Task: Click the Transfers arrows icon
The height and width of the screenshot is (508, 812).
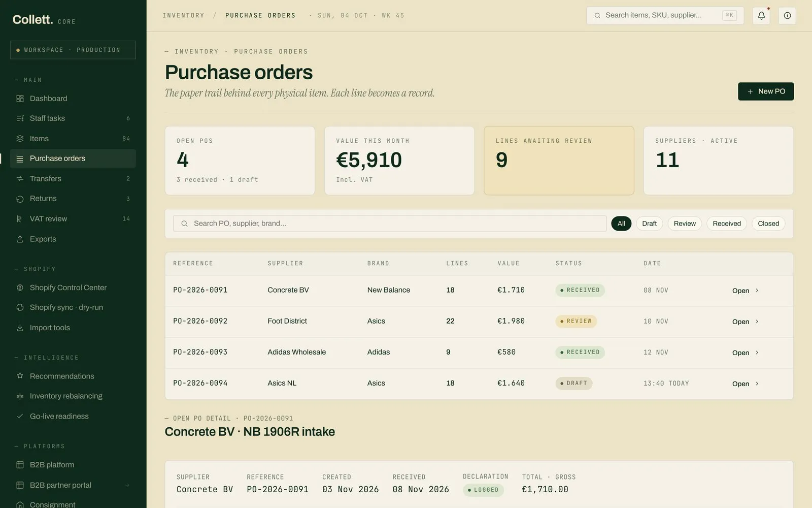Action: click(x=20, y=179)
